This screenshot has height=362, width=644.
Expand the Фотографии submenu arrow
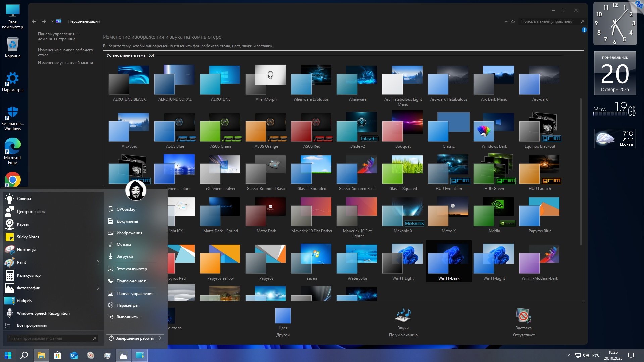[98, 288]
